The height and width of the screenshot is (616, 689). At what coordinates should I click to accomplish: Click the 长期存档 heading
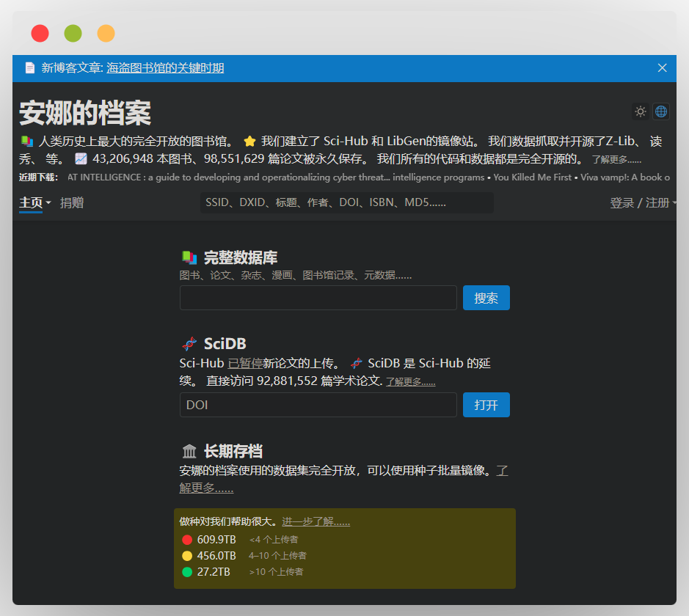pyautogui.click(x=233, y=451)
